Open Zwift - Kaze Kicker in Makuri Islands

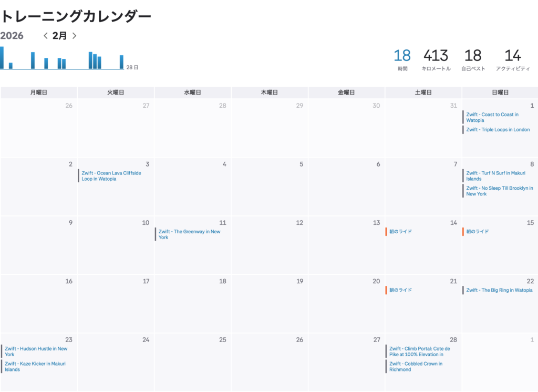[x=36, y=366]
